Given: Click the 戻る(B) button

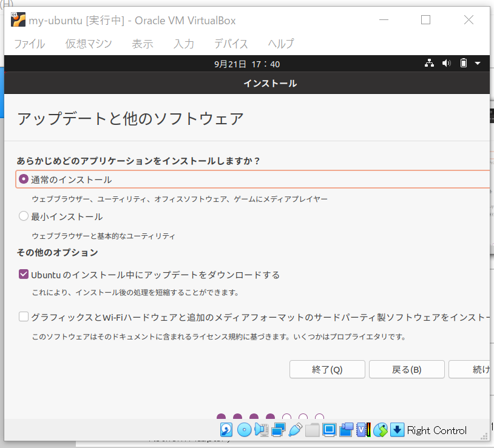Looking at the screenshot, I should (x=407, y=369).
